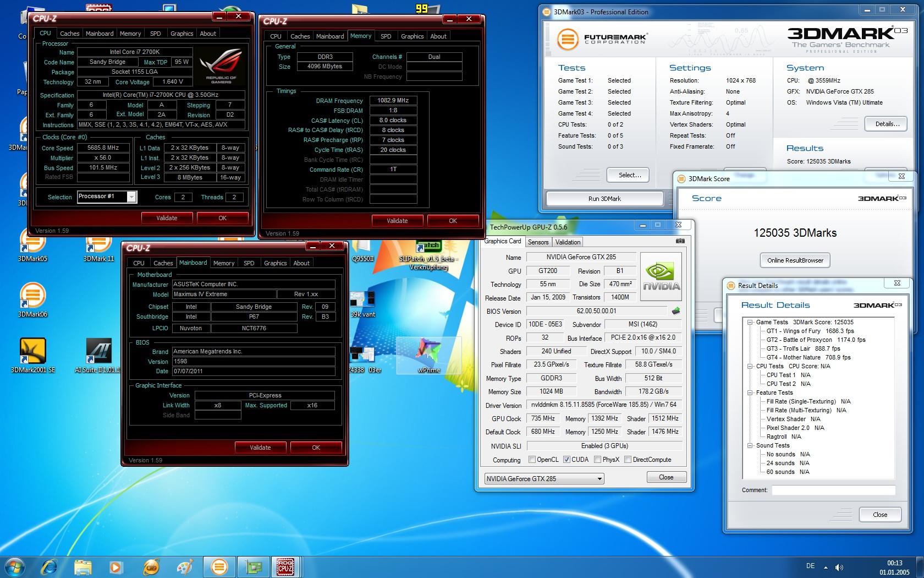924x578 pixels.
Task: Click the volume speaker tray icon
Action: pos(839,566)
